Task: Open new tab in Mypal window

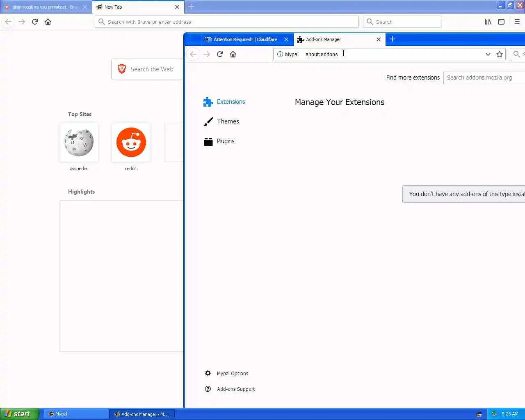Action: pos(393,39)
